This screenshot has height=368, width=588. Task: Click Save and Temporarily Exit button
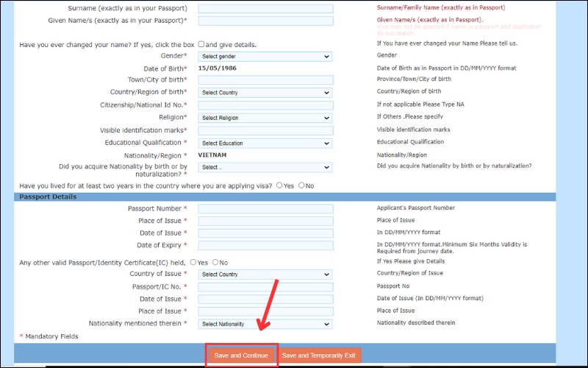pyautogui.click(x=320, y=355)
